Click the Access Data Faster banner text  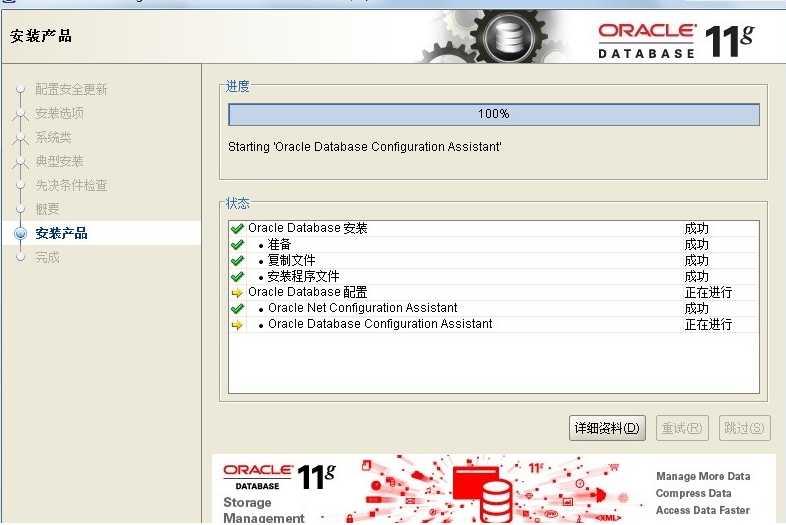703,510
